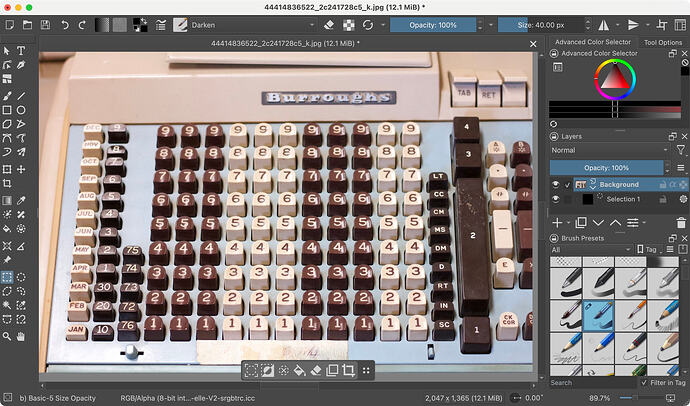The height and width of the screenshot is (406, 690).
Task: Select the Crop tool in the toolbox
Action: click(x=7, y=183)
